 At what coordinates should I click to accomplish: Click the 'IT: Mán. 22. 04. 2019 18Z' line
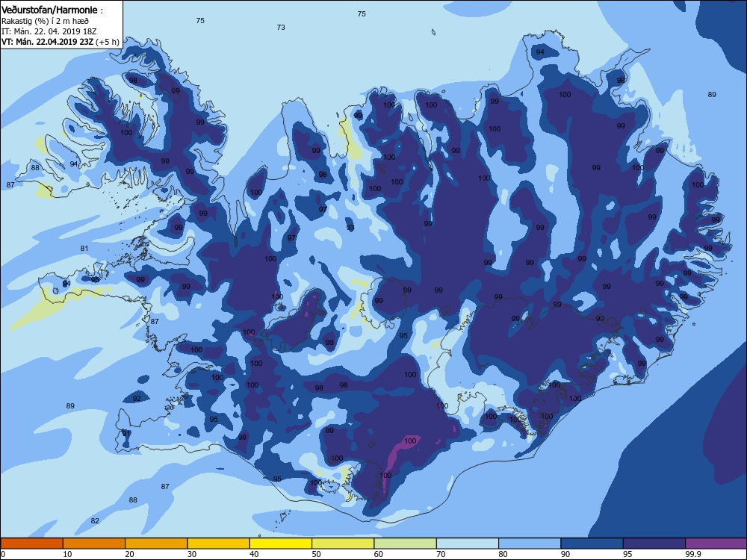(49, 31)
